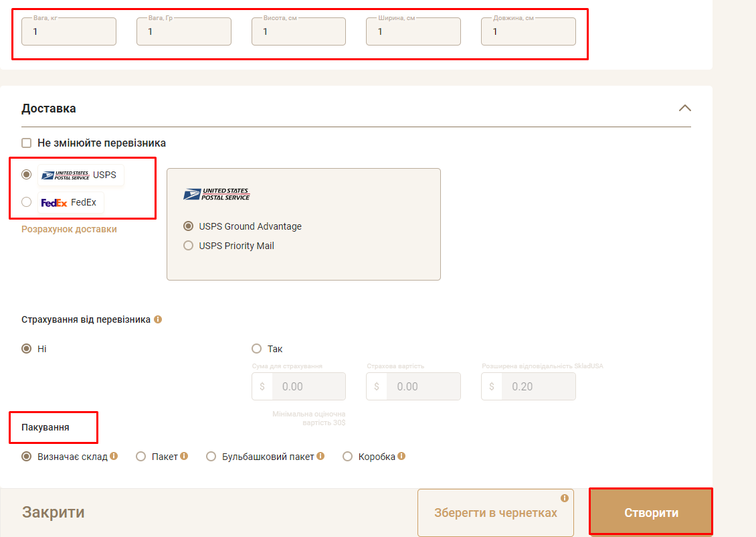The height and width of the screenshot is (537, 756).
Task: Select the USPS carrier radio button
Action: point(27,174)
